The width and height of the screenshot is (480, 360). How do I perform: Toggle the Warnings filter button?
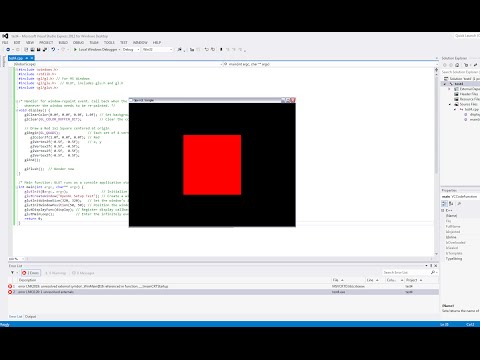tap(56, 273)
